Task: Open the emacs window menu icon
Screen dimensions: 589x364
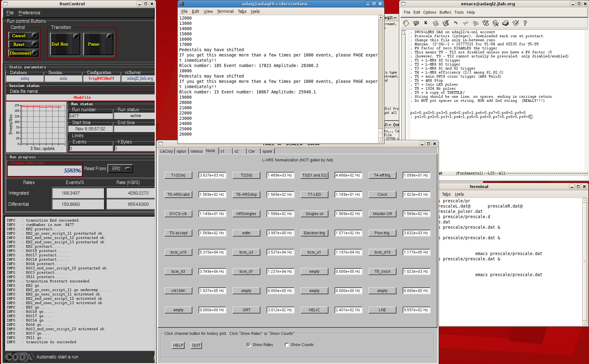Action: coord(403,4)
